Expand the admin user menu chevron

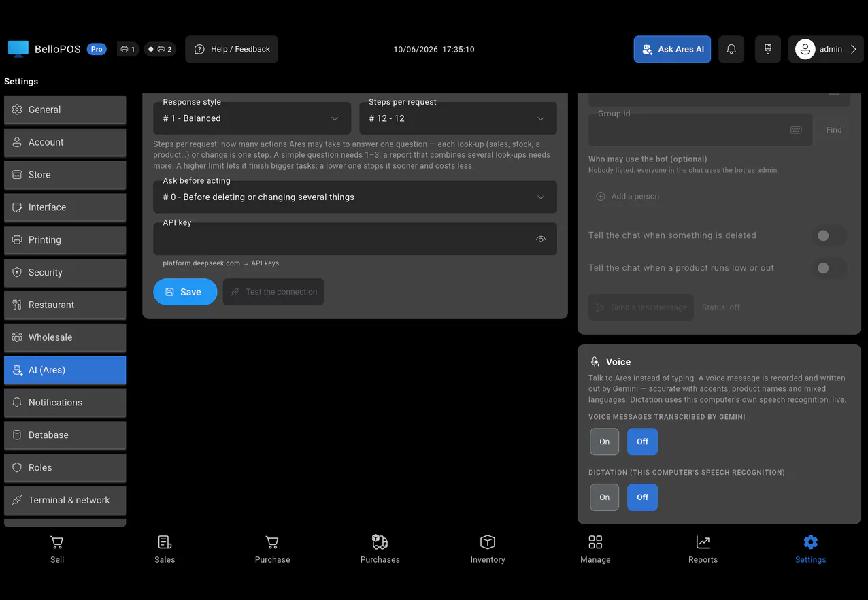tap(854, 49)
